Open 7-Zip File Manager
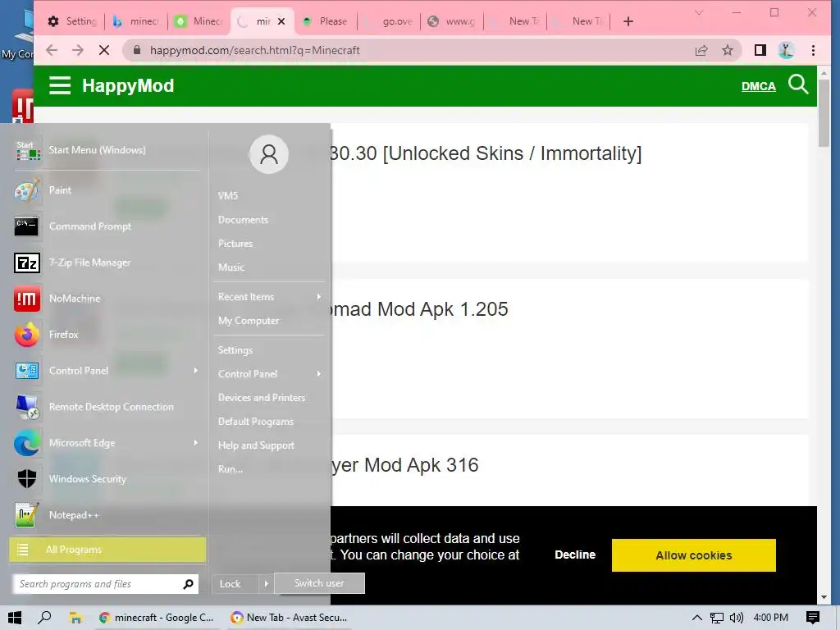Viewport: 840px width, 630px height. click(107, 262)
